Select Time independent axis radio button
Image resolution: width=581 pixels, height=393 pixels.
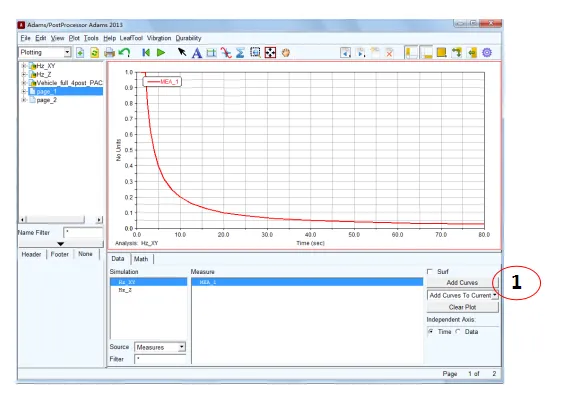point(431,332)
